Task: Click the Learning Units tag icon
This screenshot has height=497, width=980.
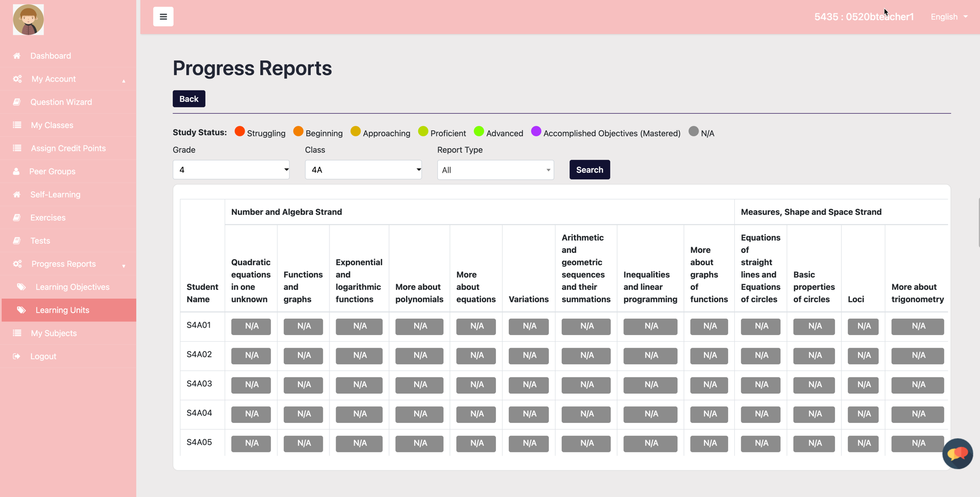Action: pyautogui.click(x=22, y=310)
